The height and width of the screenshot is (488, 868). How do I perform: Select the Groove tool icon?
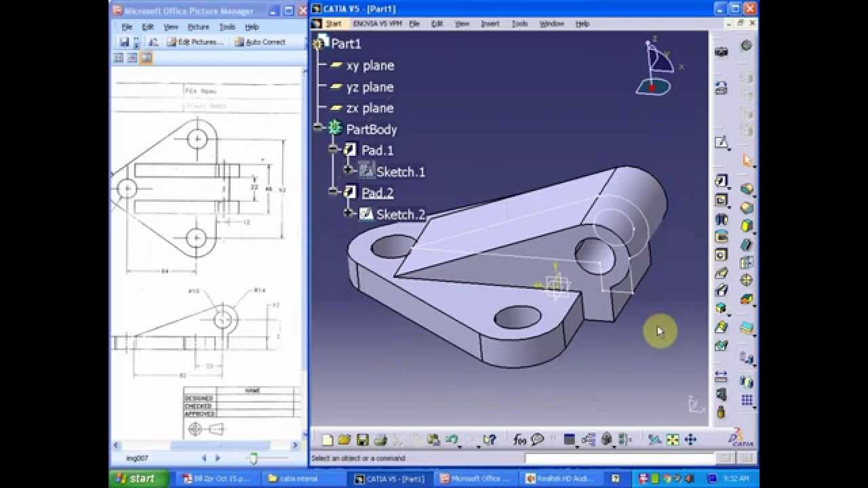(722, 237)
